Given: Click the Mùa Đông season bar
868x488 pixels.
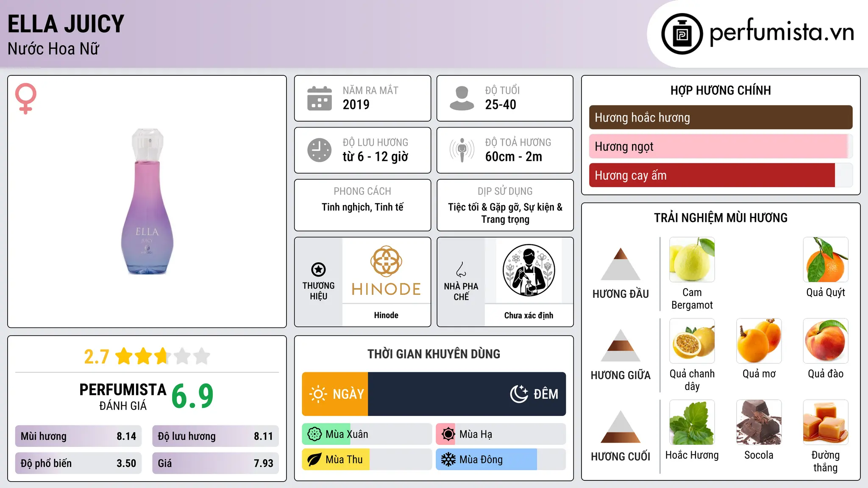Looking at the screenshot, I should tap(501, 460).
